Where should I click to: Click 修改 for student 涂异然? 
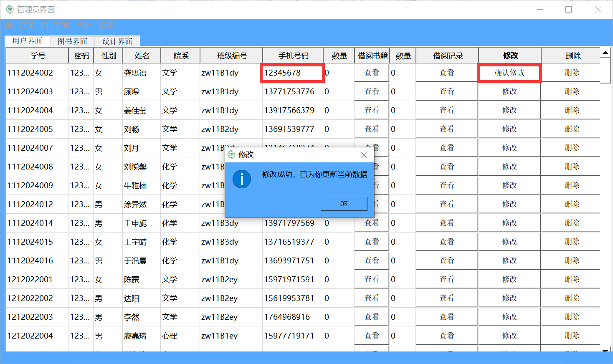(x=509, y=204)
